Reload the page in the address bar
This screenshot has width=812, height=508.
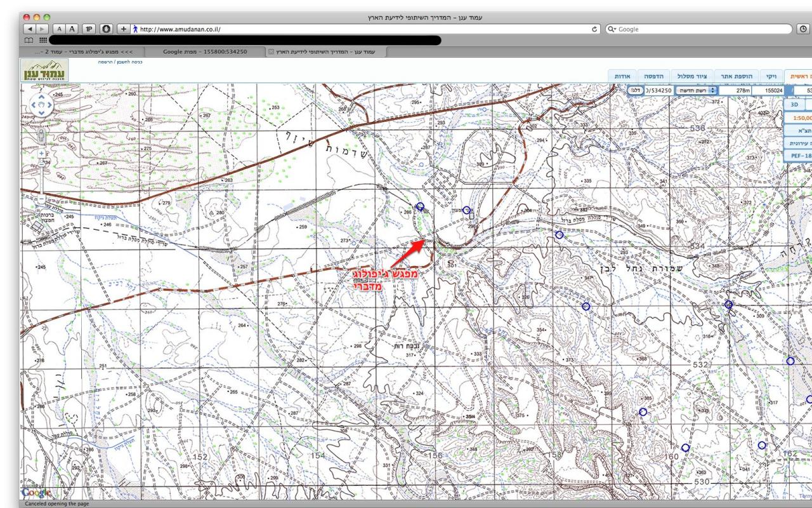click(x=595, y=29)
